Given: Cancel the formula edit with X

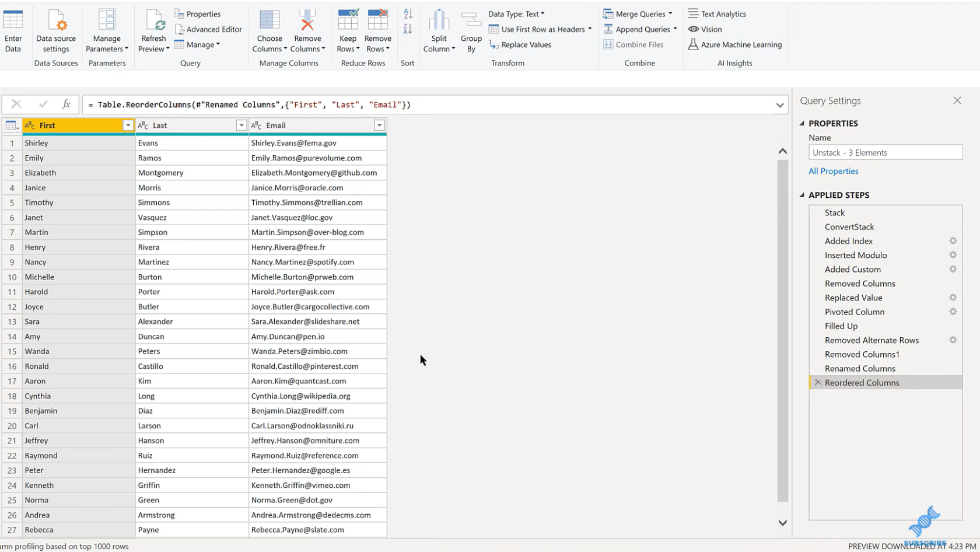Looking at the screenshot, I should (x=16, y=104).
